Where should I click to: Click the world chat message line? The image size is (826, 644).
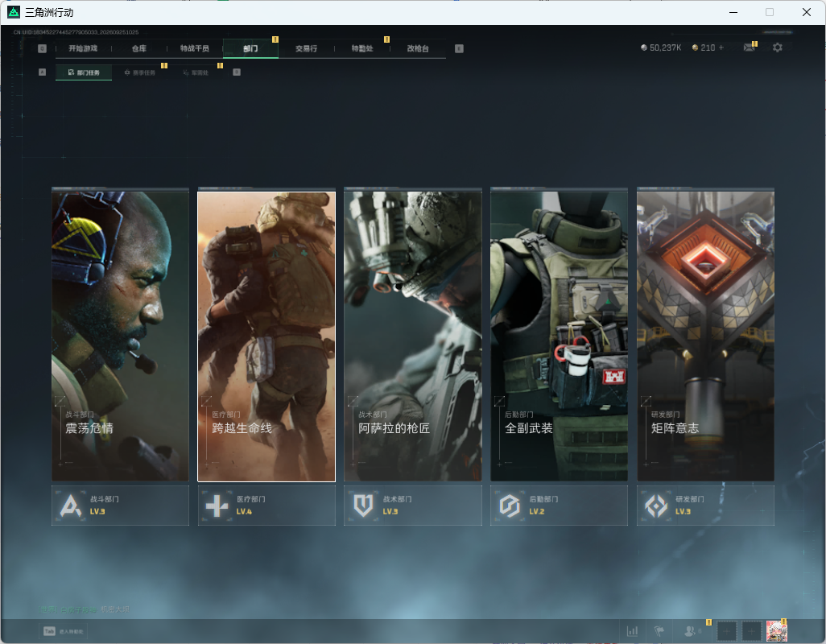pyautogui.click(x=83, y=609)
